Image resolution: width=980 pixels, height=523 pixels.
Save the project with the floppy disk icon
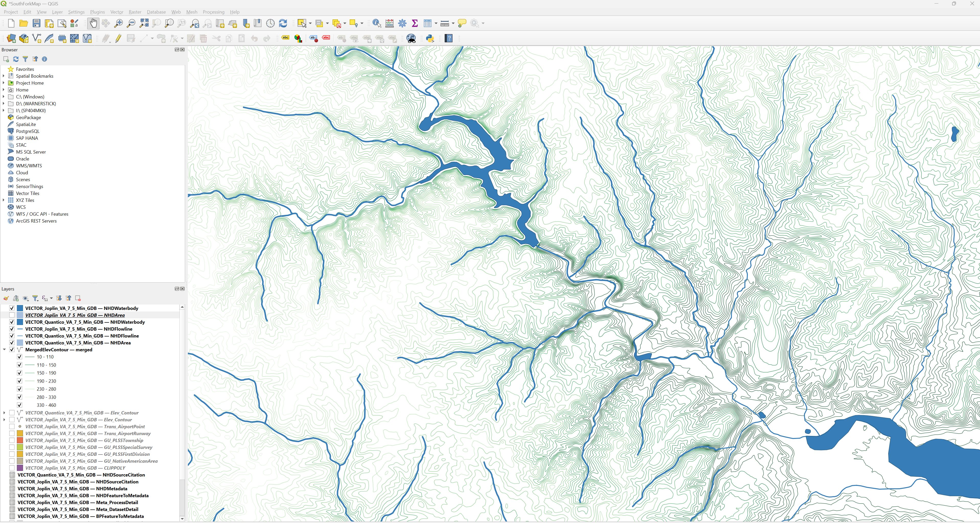tap(37, 24)
